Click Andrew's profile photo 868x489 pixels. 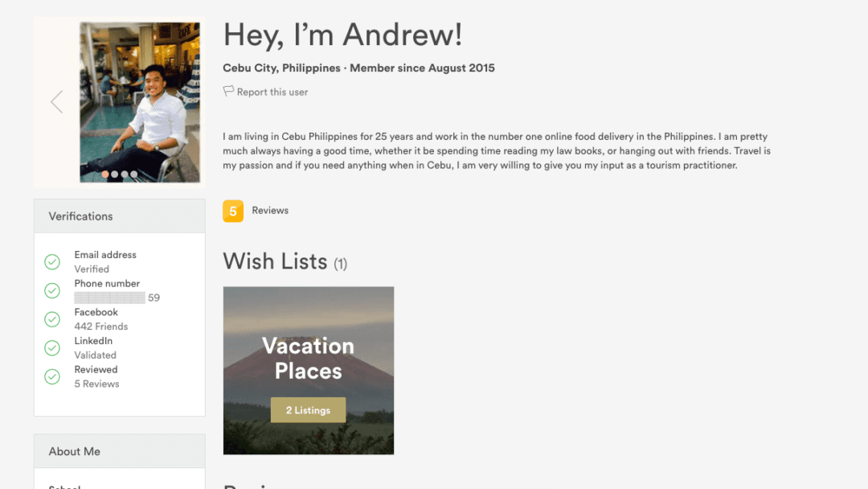pyautogui.click(x=140, y=102)
